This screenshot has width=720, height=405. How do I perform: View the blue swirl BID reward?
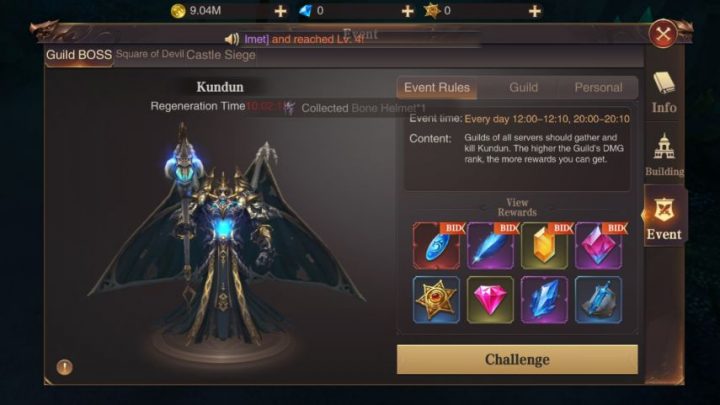(436, 246)
